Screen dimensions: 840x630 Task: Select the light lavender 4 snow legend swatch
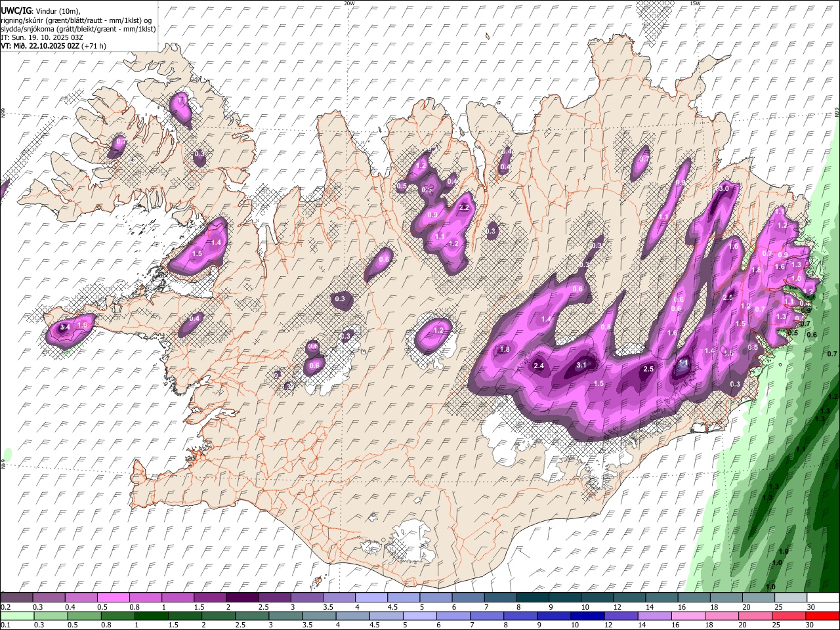click(371, 598)
